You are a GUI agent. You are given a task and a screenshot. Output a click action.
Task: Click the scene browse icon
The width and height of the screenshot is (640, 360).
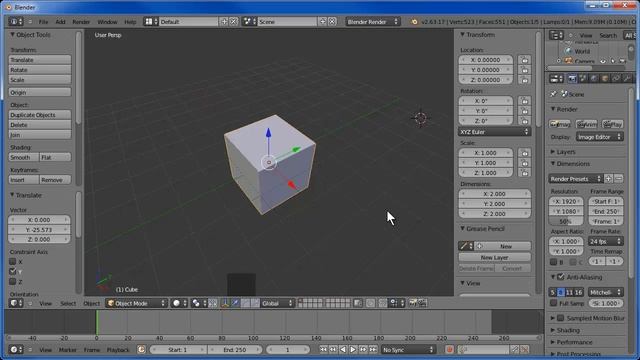click(249, 22)
